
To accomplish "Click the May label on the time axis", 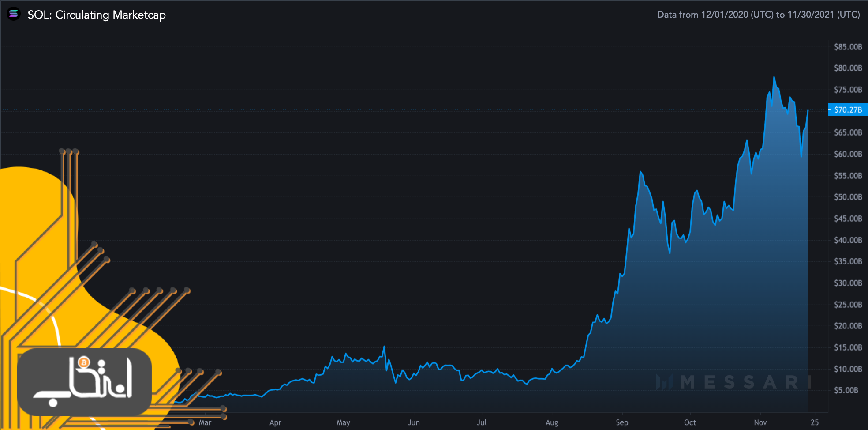I will (343, 422).
